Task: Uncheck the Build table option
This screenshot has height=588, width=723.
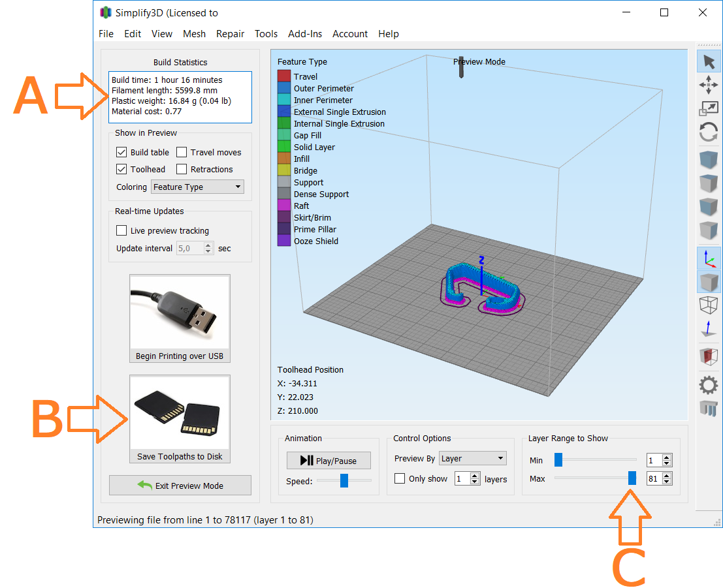Action: pyautogui.click(x=121, y=152)
